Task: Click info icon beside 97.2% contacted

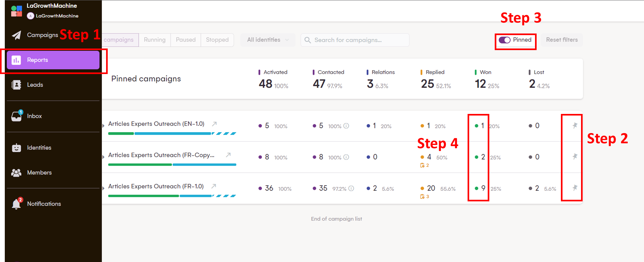Action: point(351,189)
